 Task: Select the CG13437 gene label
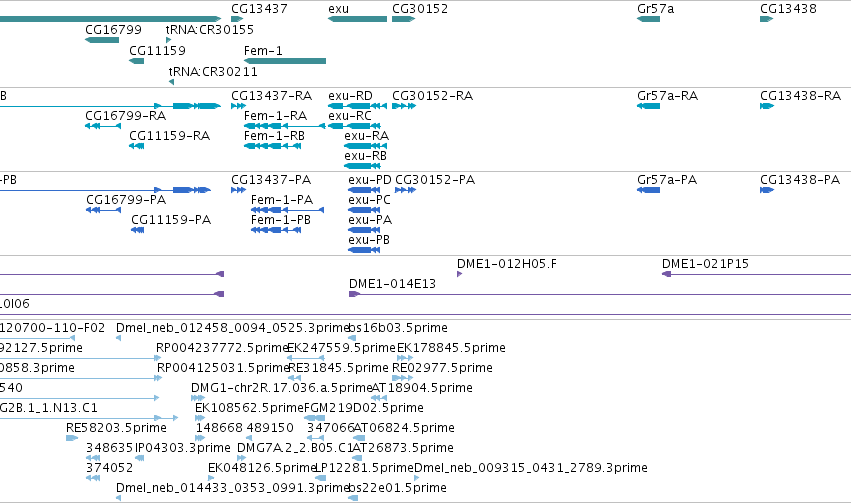[x=259, y=9]
